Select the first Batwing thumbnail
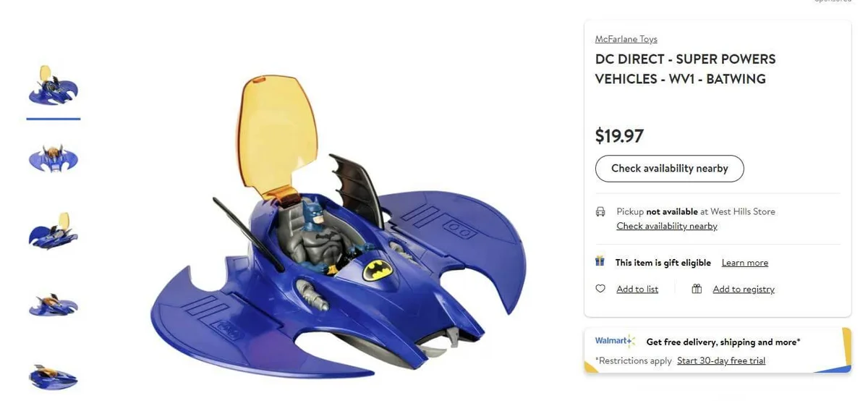Screen dimensions: 868x401 54,88
